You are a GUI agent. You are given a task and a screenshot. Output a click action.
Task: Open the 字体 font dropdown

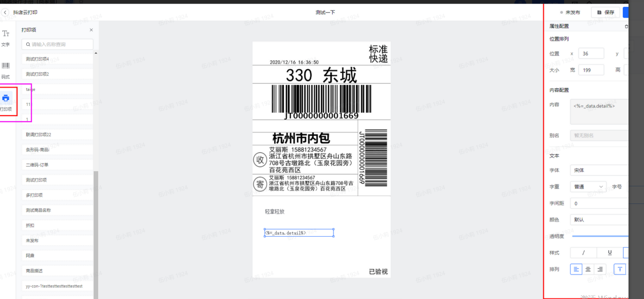[x=599, y=170]
